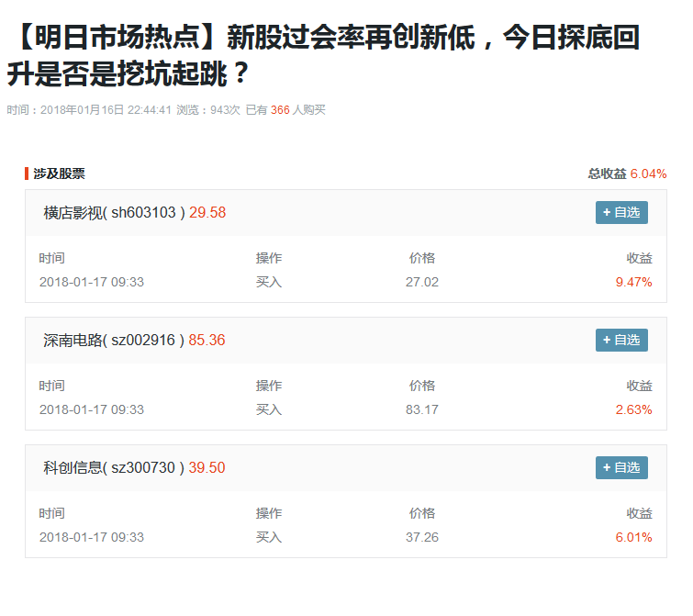Click the article title 明日市场热点
The width and height of the screenshot is (693, 616).
click(x=323, y=55)
